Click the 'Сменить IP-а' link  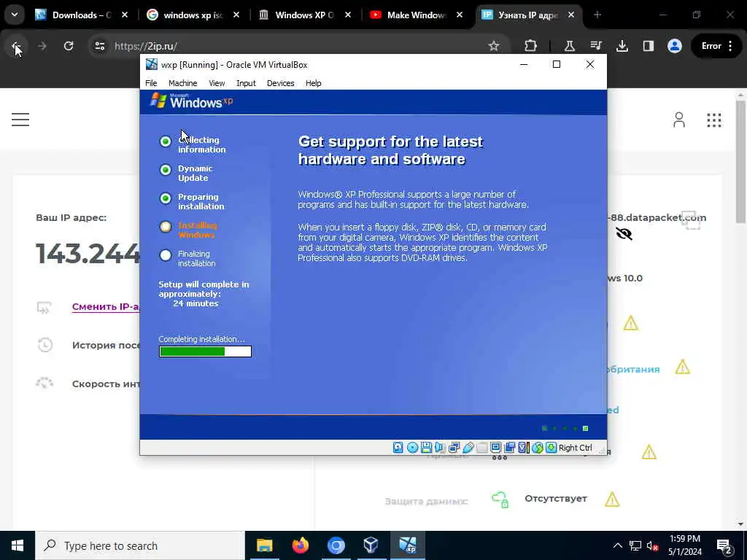(x=106, y=307)
